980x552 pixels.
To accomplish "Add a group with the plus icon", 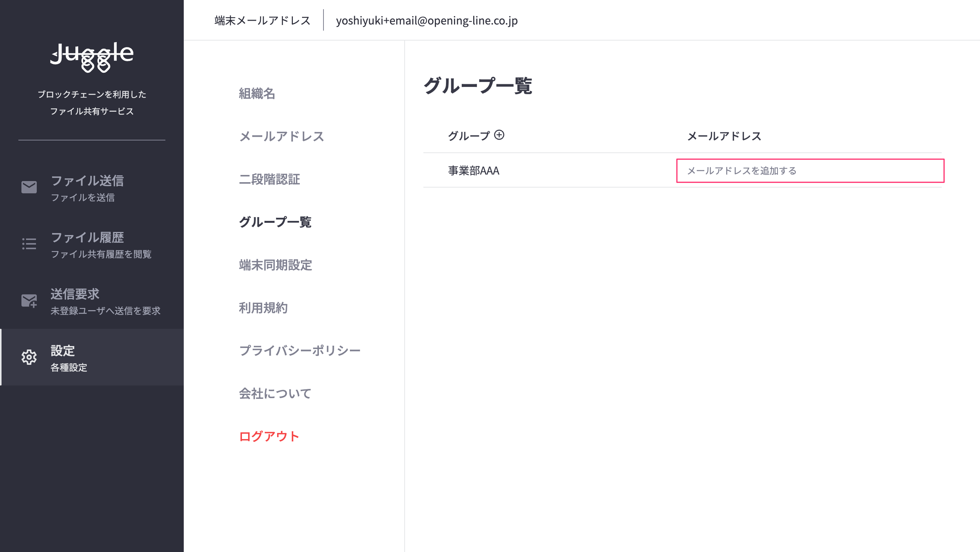I will coord(499,135).
